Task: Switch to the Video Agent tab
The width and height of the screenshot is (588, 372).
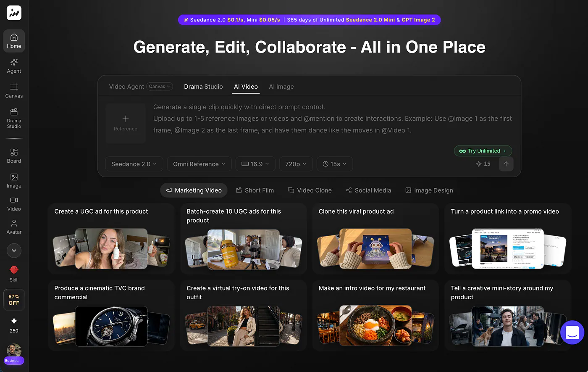Action: 126,87
